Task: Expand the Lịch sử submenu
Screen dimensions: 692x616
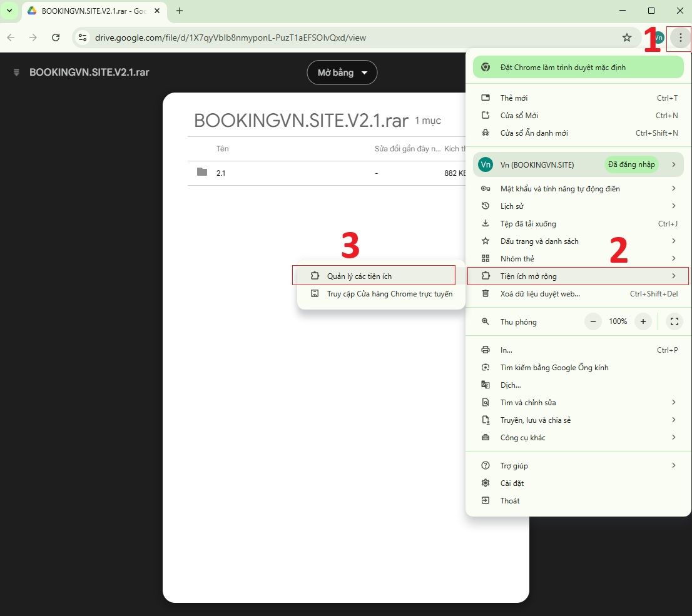Action: [x=579, y=206]
